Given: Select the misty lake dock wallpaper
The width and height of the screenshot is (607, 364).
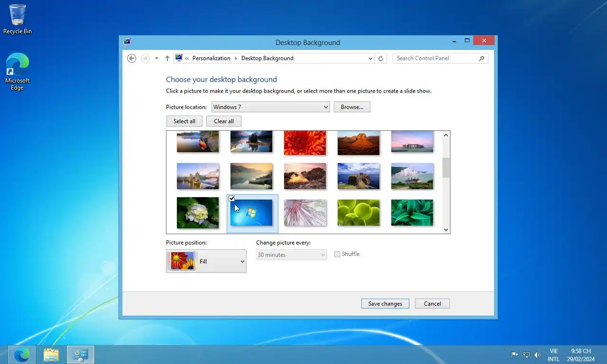Looking at the screenshot, I should (x=251, y=176).
